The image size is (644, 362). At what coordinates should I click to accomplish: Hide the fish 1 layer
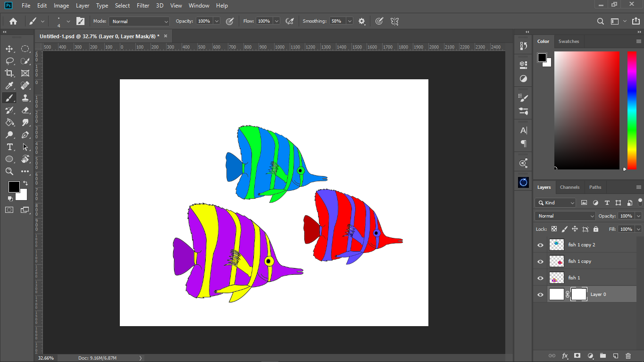pyautogui.click(x=541, y=278)
